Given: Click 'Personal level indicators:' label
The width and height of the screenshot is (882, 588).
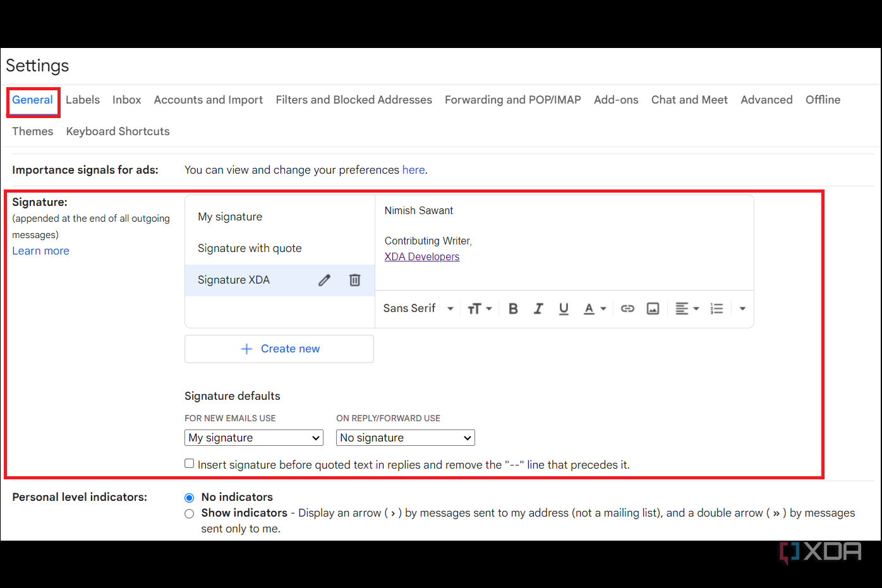Looking at the screenshot, I should point(80,497).
